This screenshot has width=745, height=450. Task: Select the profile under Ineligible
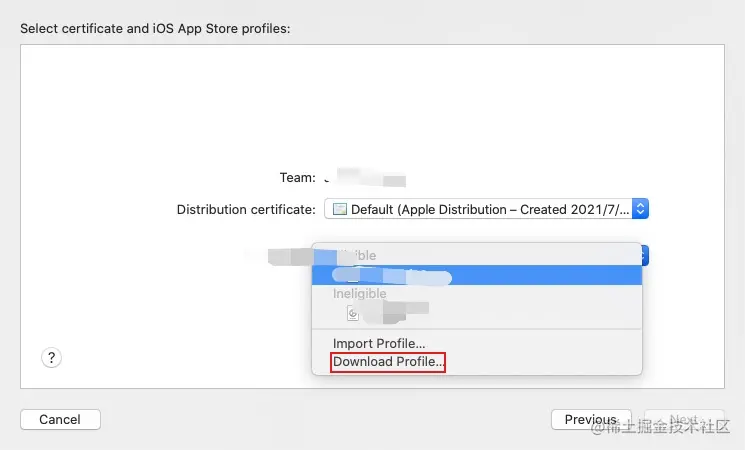tap(477, 313)
